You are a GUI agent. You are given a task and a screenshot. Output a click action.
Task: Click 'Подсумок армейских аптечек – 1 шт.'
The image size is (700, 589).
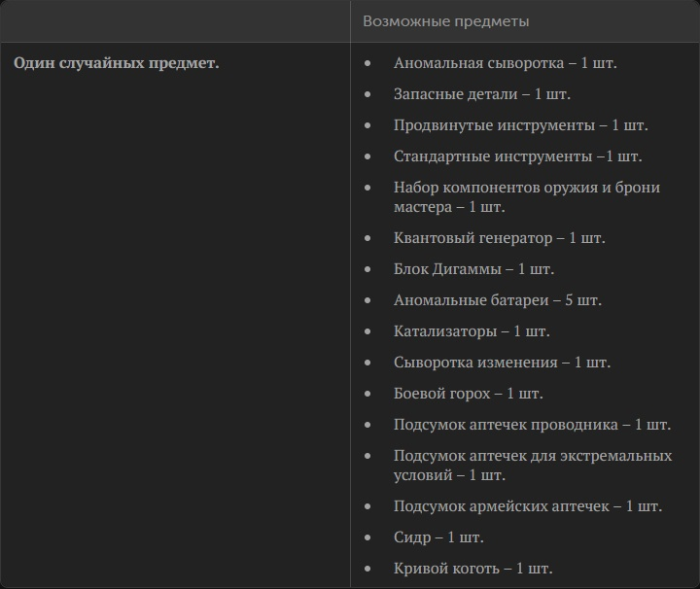[528, 506]
